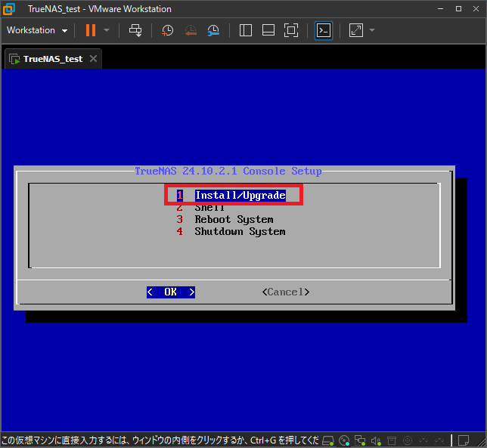The image size is (487, 448).
Task: Select the TrueNAS_test tab
Action: [x=53, y=59]
